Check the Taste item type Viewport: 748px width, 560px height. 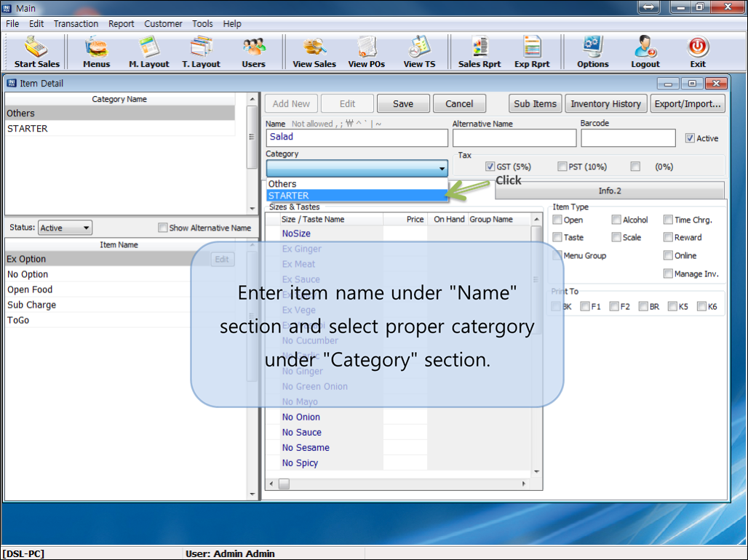[x=557, y=237]
